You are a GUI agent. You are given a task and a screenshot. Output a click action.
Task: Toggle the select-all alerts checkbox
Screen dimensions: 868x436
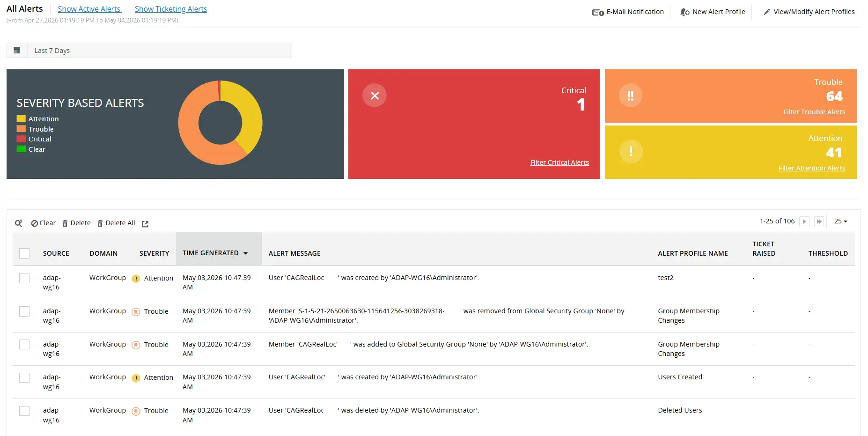pos(24,253)
